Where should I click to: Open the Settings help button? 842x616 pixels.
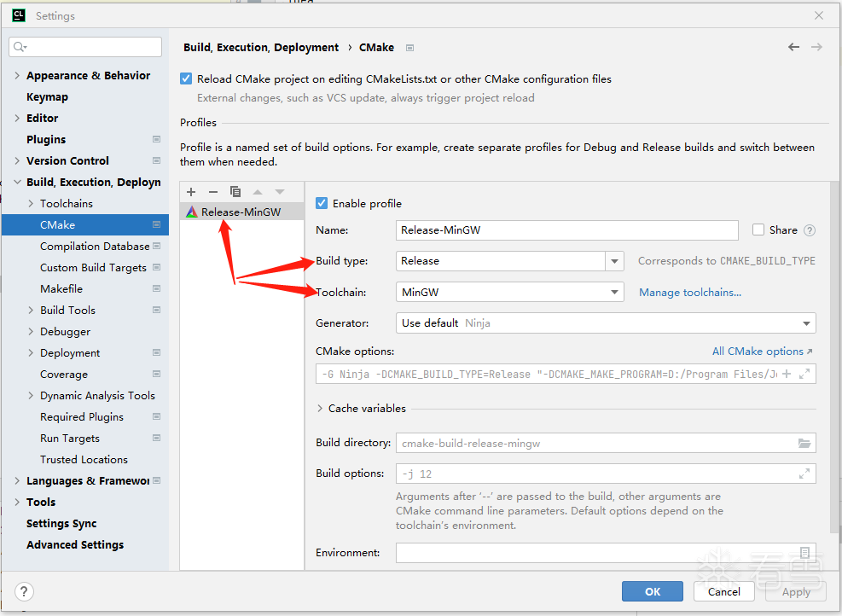pos(25,591)
